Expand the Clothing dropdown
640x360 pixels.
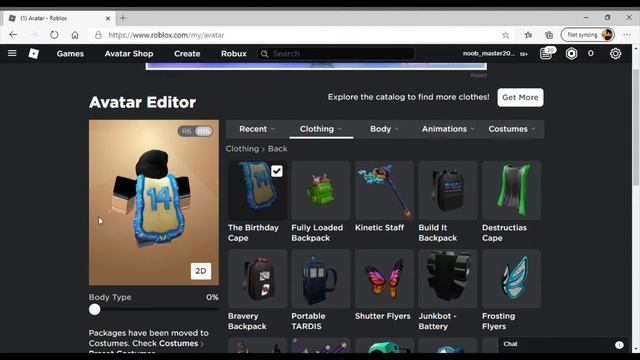point(321,129)
